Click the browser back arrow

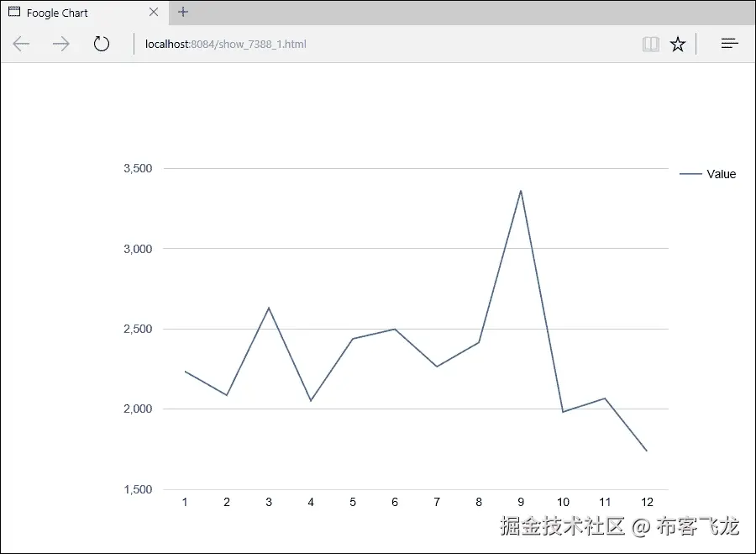point(21,44)
